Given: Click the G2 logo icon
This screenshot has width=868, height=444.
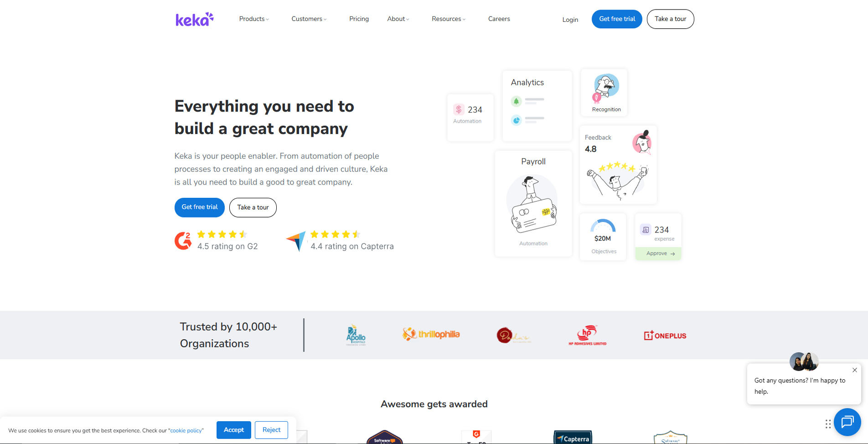Looking at the screenshot, I should point(183,241).
